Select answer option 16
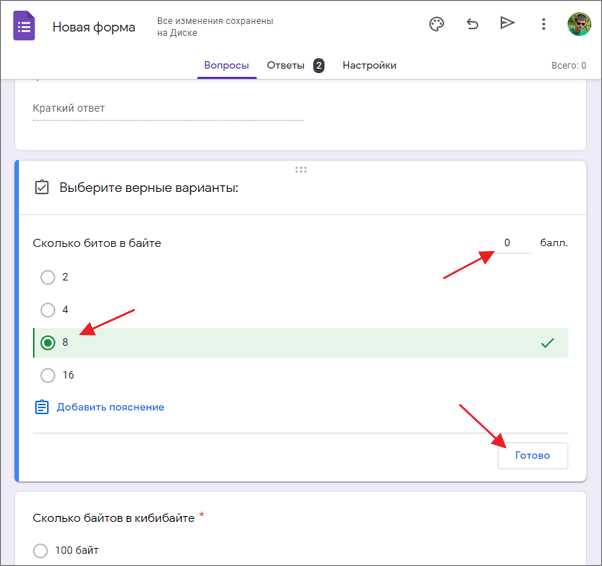 tap(48, 375)
